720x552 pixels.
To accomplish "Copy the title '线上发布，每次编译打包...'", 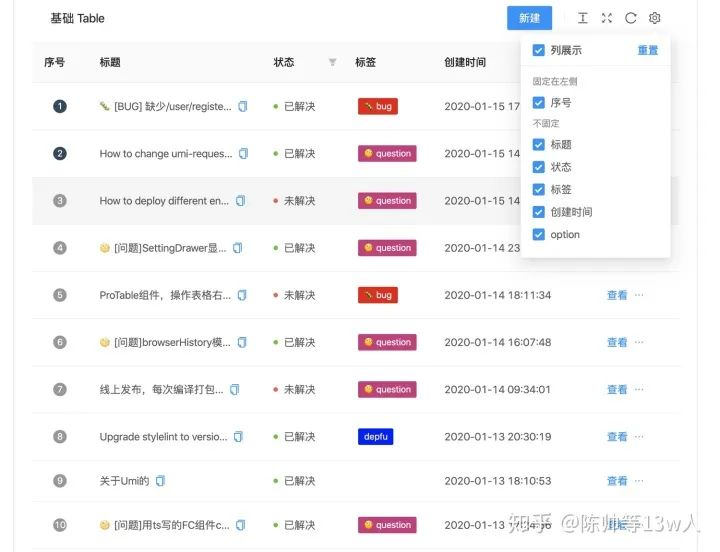I will click(x=234, y=389).
